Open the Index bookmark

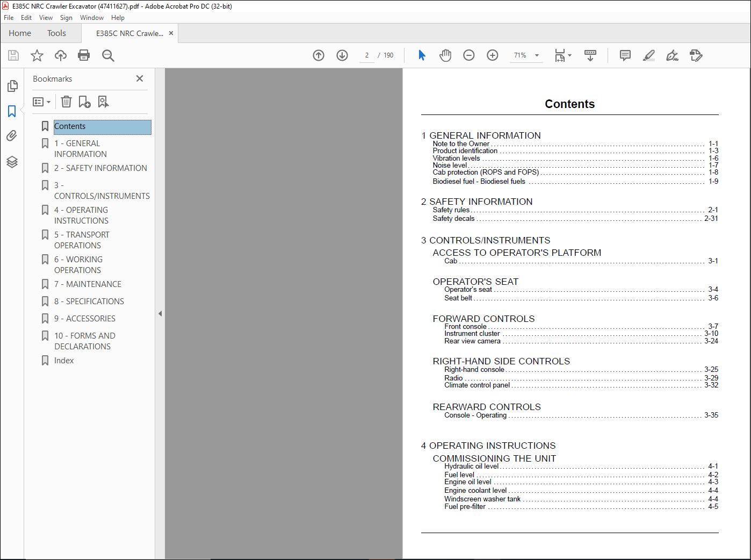click(x=64, y=361)
